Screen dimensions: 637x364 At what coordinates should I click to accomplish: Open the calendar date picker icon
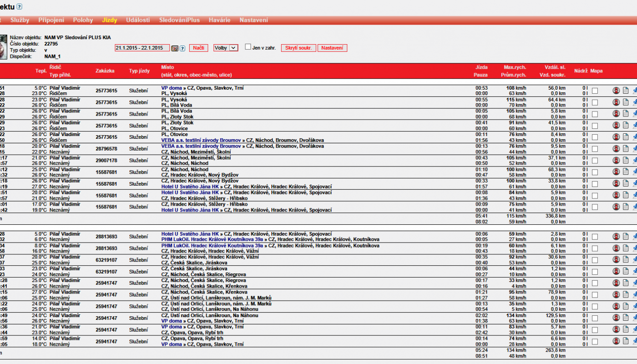pos(175,48)
